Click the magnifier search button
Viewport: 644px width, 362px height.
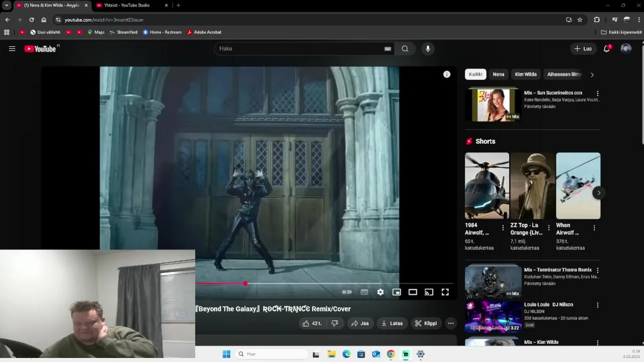click(405, 49)
